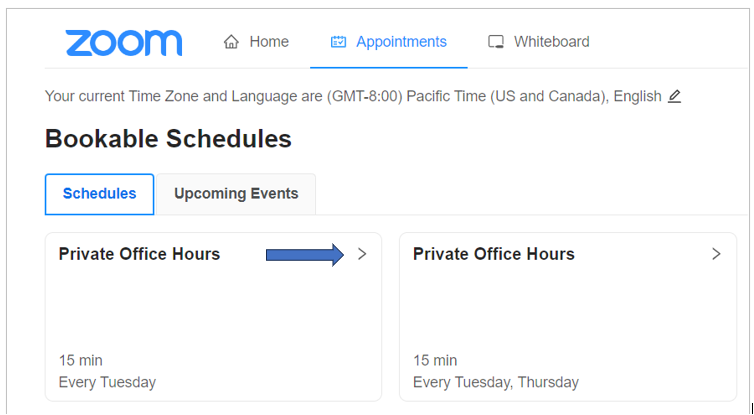
Task: Click the time zone and language text
Action: pos(353,96)
